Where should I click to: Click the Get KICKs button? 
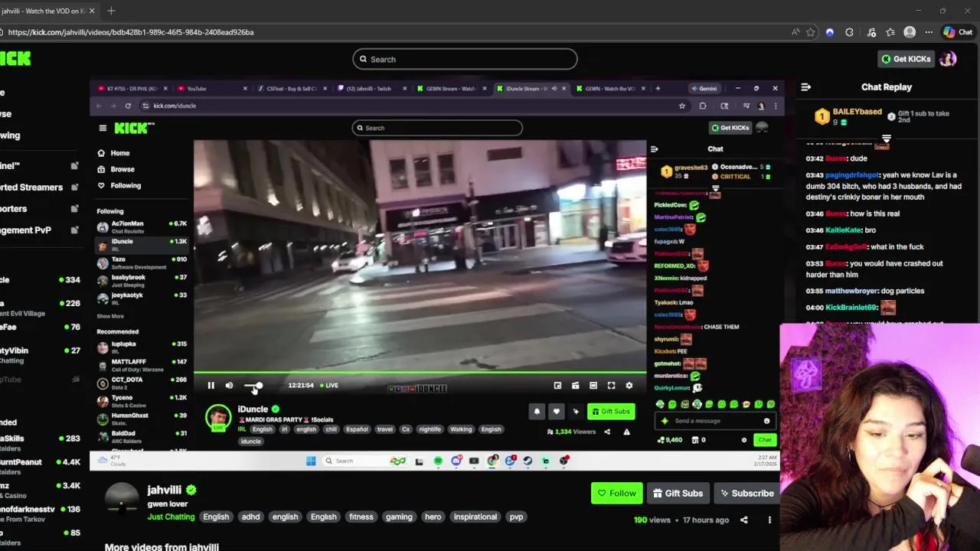click(x=906, y=59)
